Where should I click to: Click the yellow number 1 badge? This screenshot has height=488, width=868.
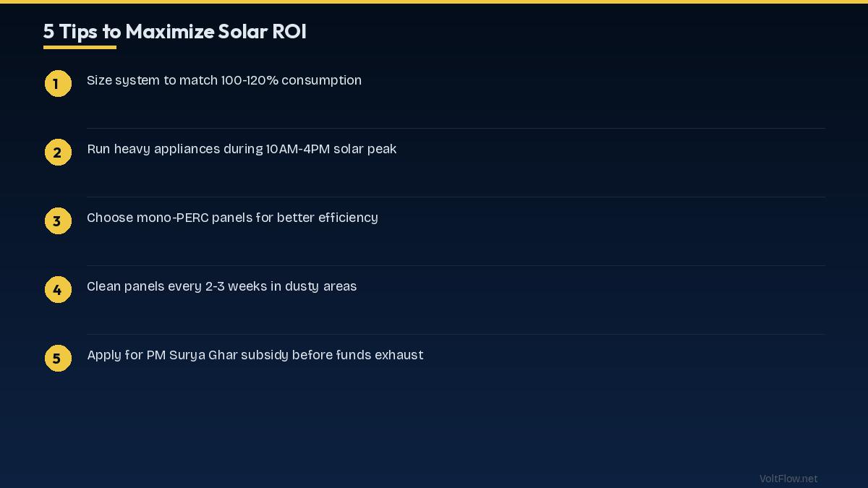click(58, 84)
